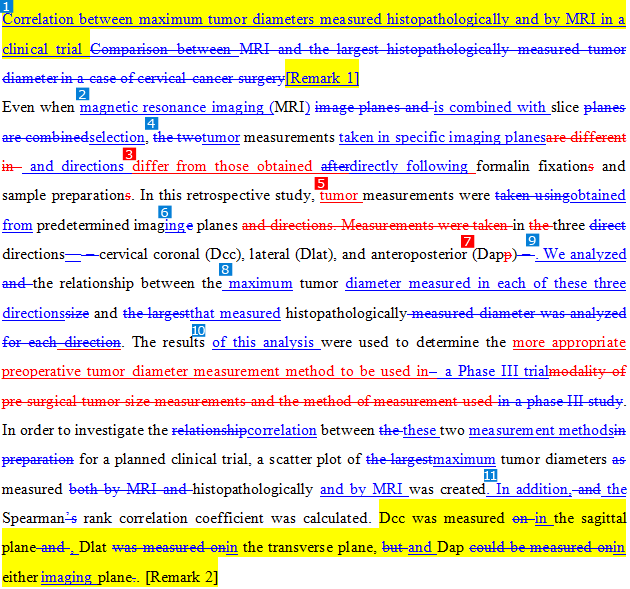Click the struck-through words "are combined"
Screen dimensions: 630x589
(x=45, y=137)
